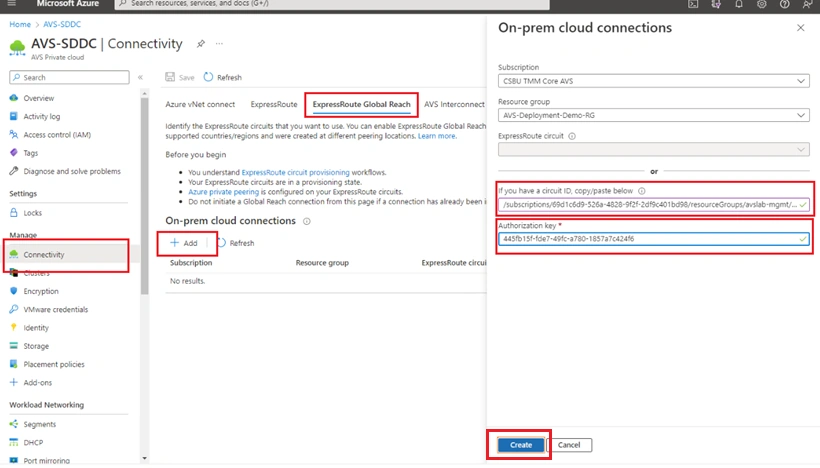Sort by Resource group column header
This screenshot has width=820, height=468.
(x=322, y=263)
